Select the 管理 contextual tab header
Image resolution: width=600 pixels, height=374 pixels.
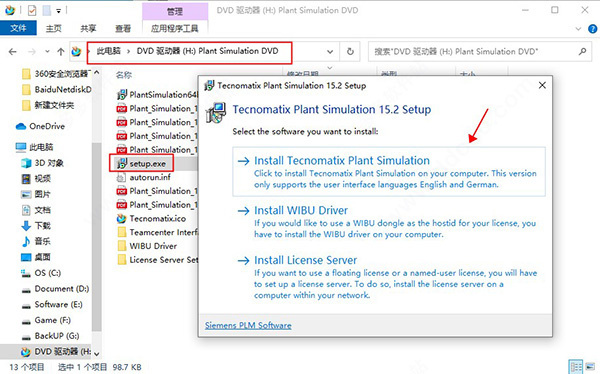pyautogui.click(x=175, y=11)
